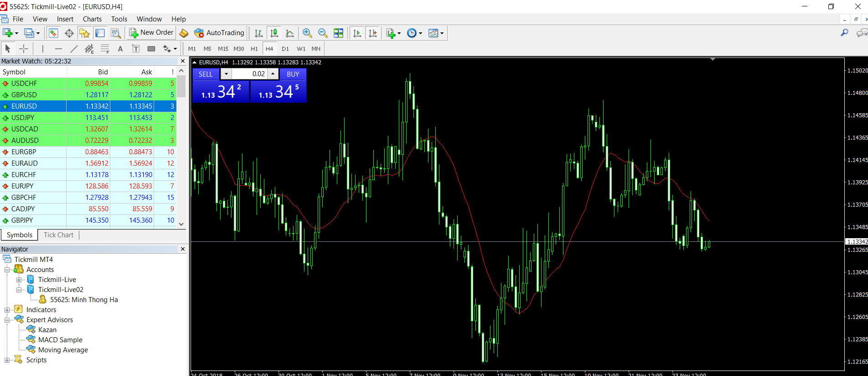868x376 pixels.
Task: Switch timeframe to M30
Action: click(x=238, y=48)
